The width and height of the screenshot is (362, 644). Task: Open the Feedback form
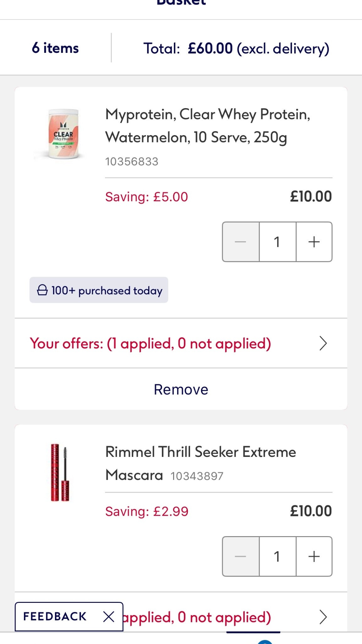(55, 617)
